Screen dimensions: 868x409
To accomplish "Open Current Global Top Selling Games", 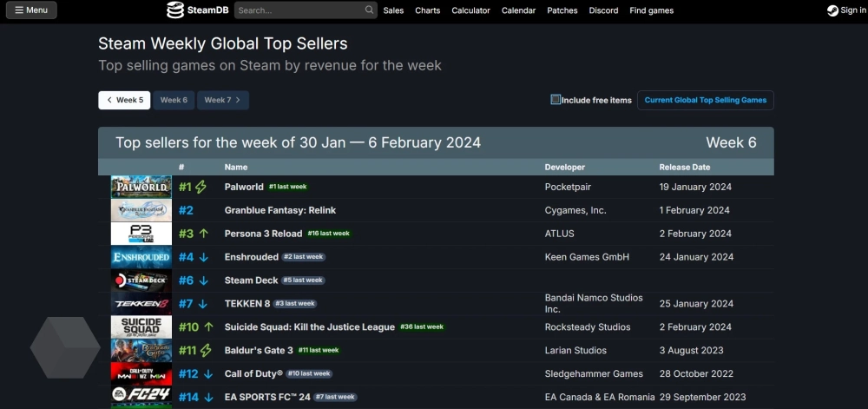I will coord(705,100).
